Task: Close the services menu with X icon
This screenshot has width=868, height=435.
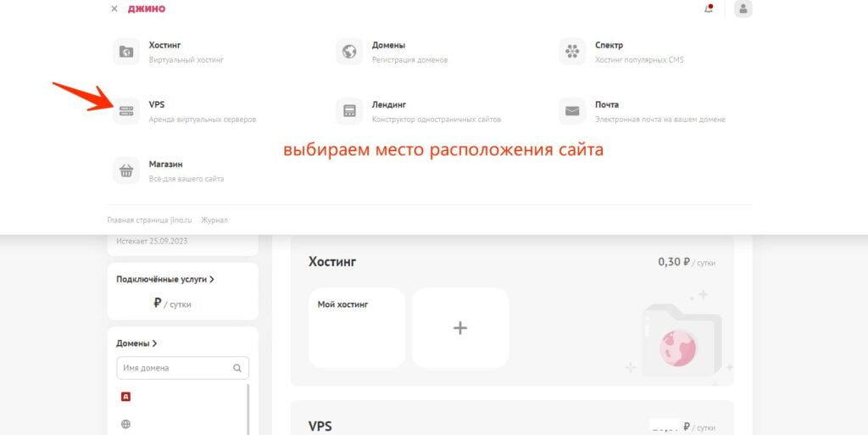Action: point(114,8)
